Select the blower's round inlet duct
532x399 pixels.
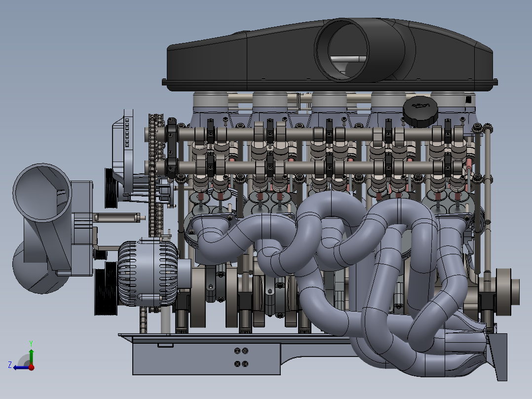pos(42,192)
